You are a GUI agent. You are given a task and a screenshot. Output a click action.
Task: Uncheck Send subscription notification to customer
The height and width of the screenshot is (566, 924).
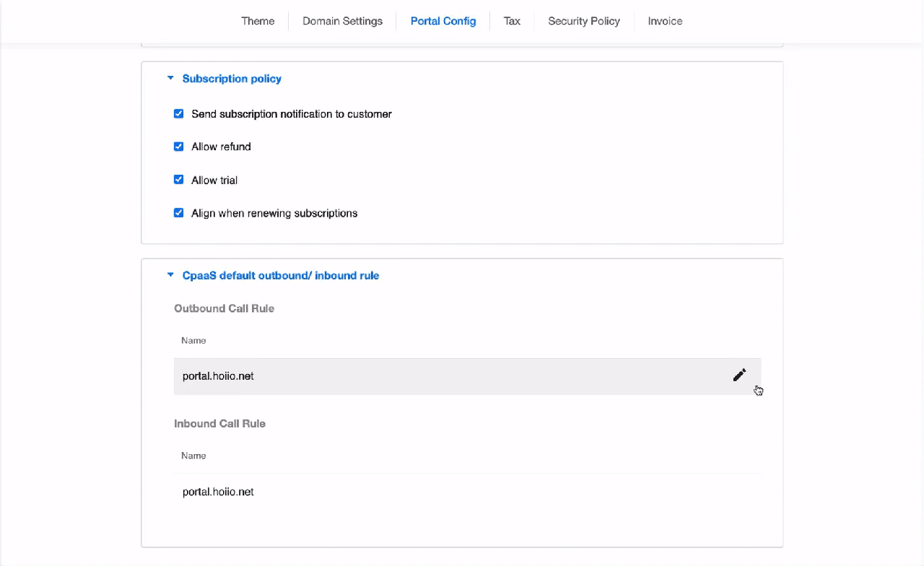(x=178, y=114)
